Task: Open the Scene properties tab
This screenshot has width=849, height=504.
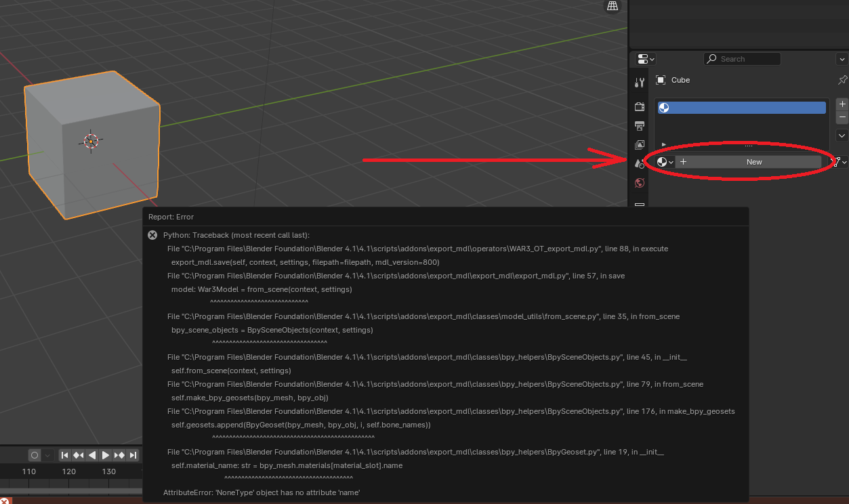Action: point(640,163)
